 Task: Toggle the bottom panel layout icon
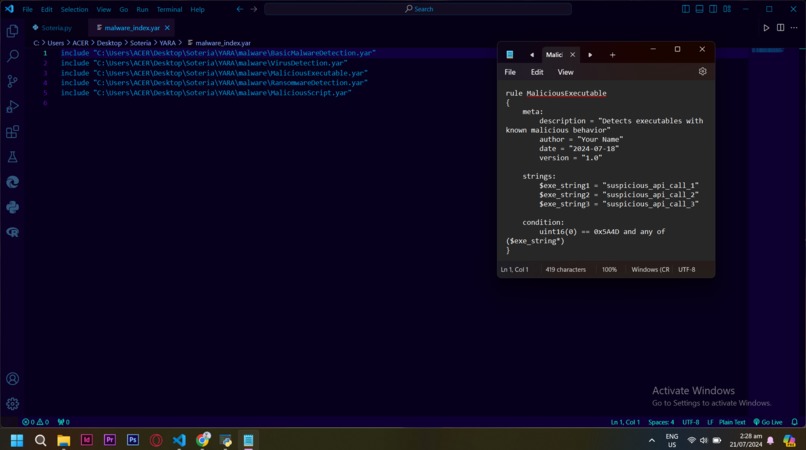coord(700,9)
